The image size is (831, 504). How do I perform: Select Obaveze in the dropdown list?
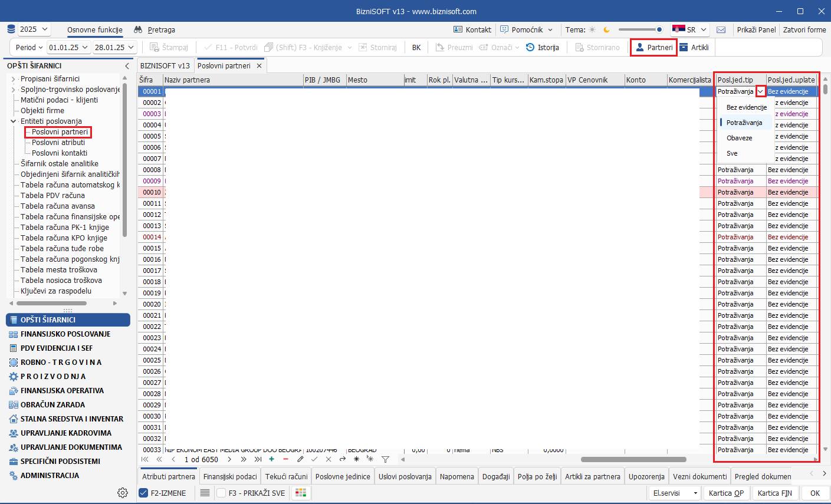[739, 138]
